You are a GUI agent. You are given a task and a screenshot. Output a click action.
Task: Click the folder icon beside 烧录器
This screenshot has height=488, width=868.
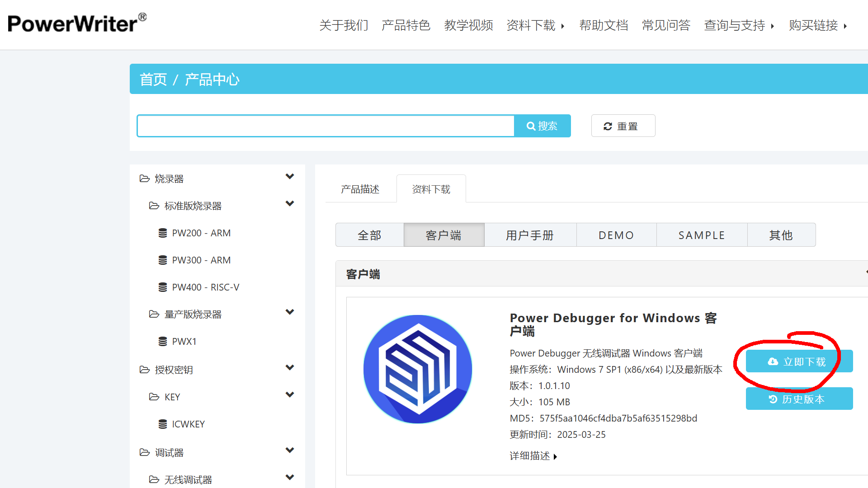(x=145, y=178)
